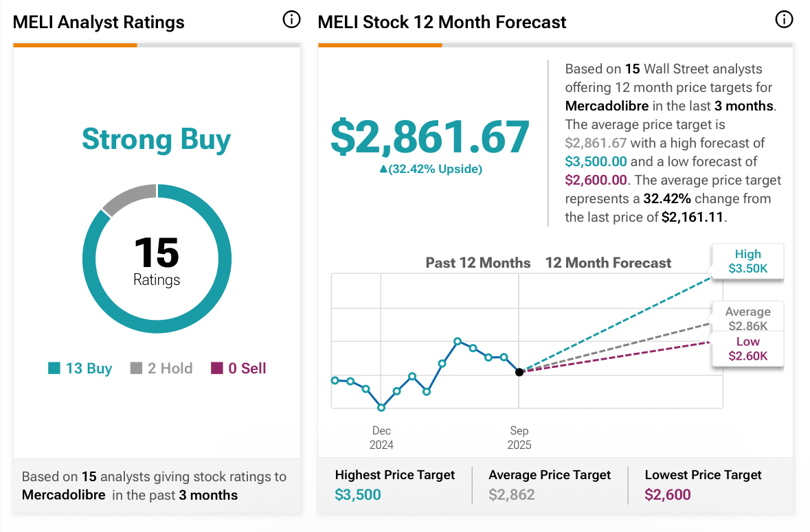The image size is (810, 532).
Task: Click the gray Hold segment of donut
Action: coord(129,196)
